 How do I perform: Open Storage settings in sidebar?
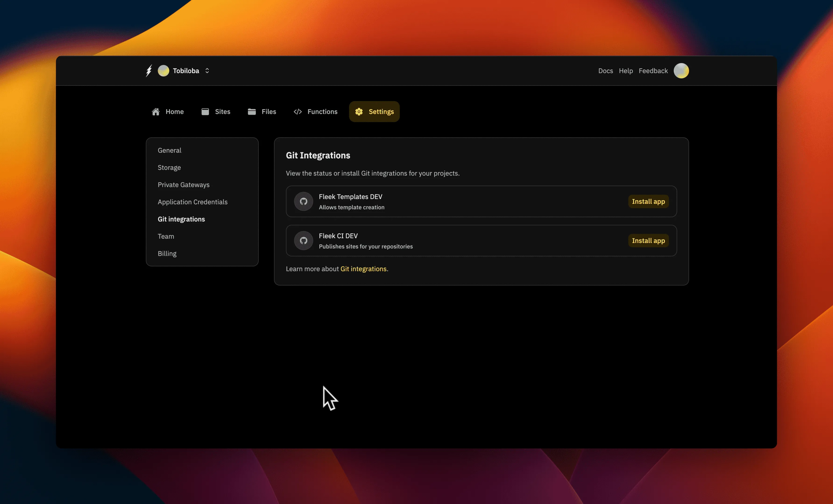(169, 168)
